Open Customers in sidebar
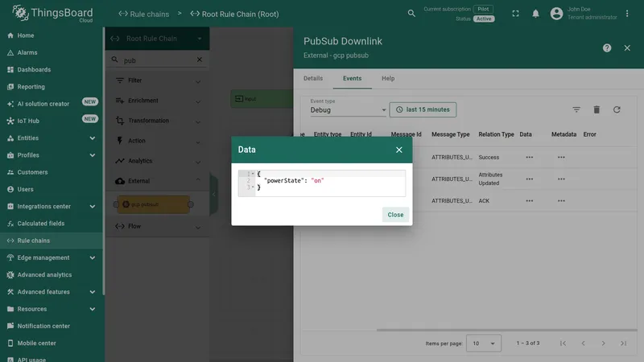644x362 pixels. 52,172
